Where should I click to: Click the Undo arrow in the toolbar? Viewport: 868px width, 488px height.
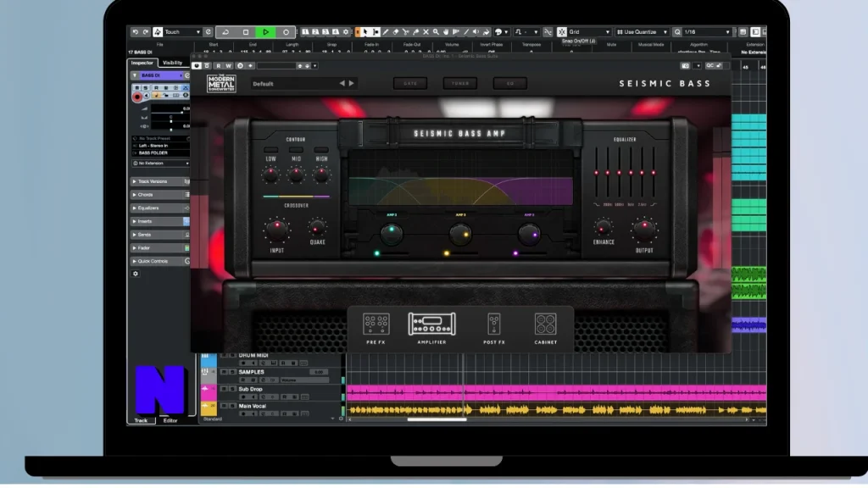click(x=135, y=32)
